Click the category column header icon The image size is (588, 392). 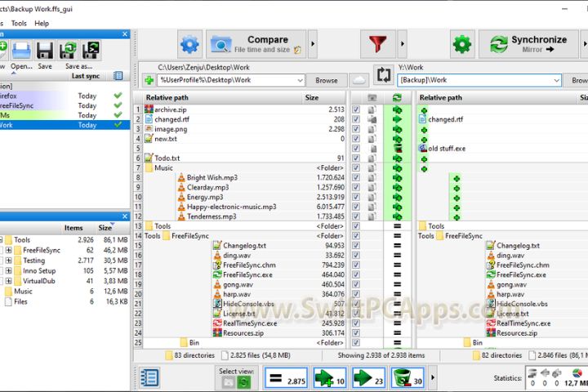point(372,98)
